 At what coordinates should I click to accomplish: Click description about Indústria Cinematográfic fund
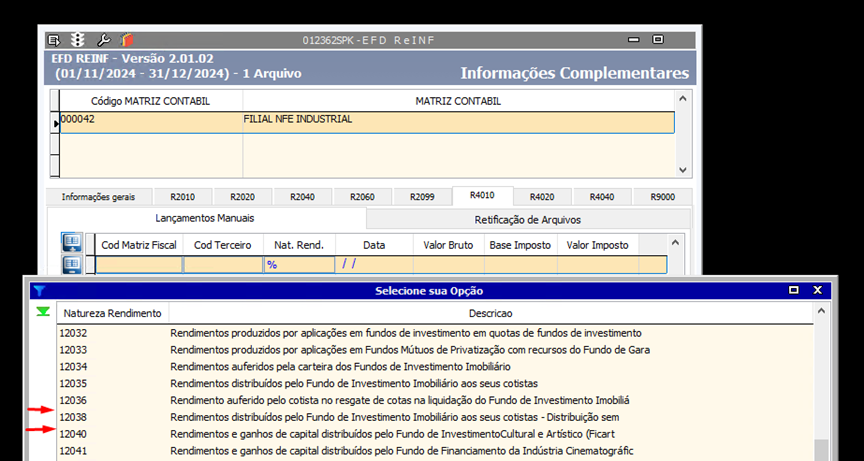pos(402,451)
